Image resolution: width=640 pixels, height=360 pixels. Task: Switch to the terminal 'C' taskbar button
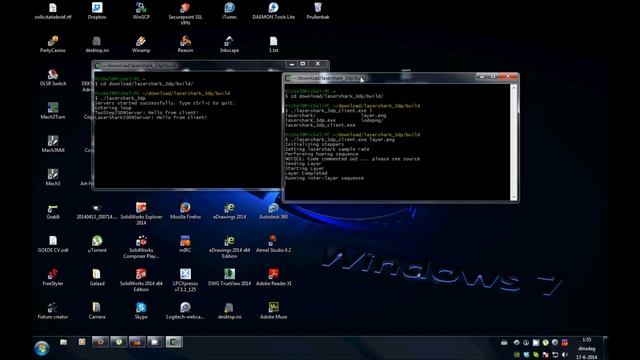tap(173, 342)
